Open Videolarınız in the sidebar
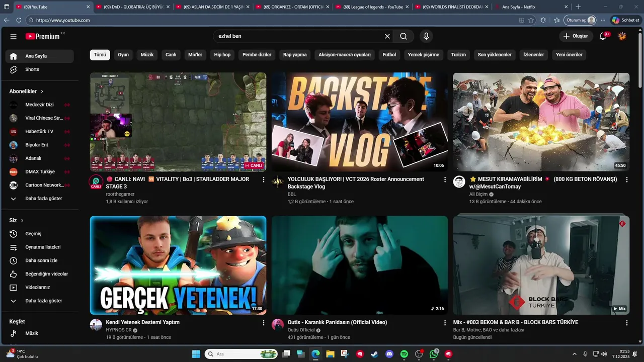The width and height of the screenshot is (644, 362). coord(40,288)
